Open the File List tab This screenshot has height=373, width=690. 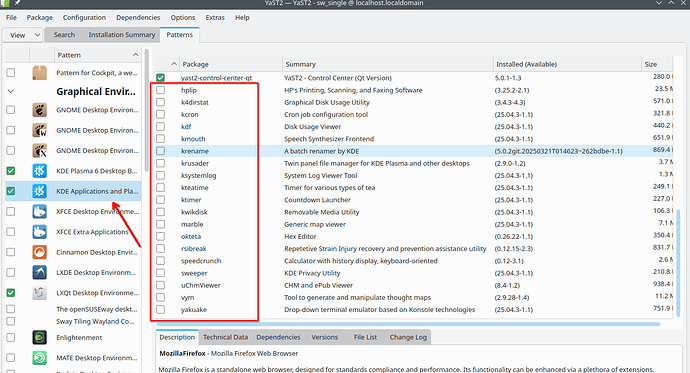(x=365, y=337)
